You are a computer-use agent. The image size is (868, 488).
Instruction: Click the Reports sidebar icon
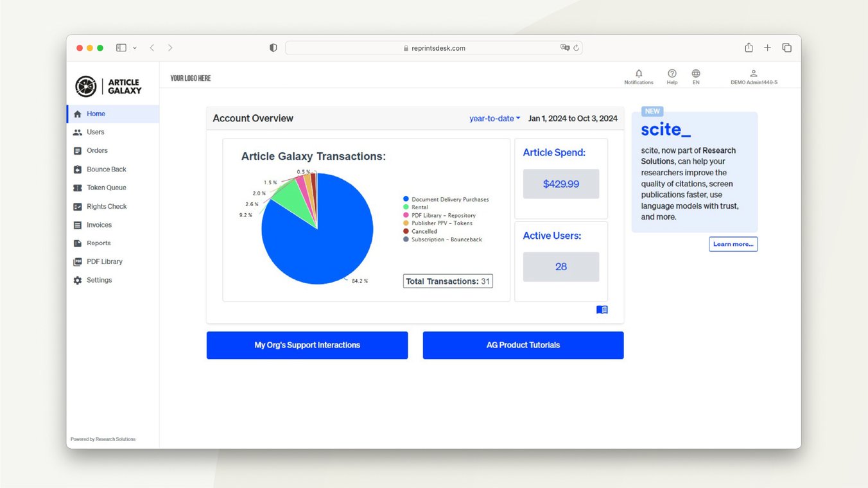point(78,243)
